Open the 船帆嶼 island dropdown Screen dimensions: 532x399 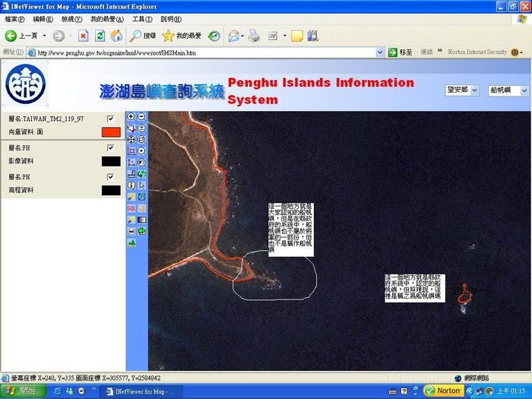point(508,90)
